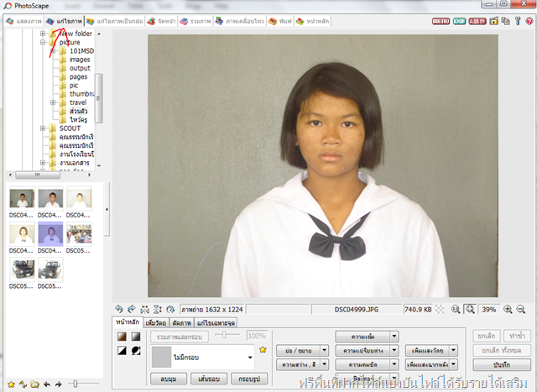
Task: Apply the Grayscale effect icon
Action: [x=136, y=337]
